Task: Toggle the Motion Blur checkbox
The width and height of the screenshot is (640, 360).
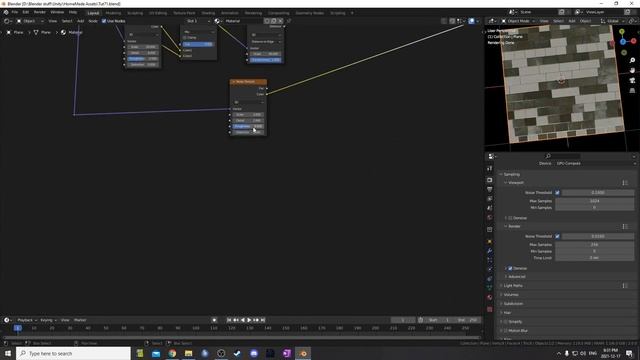Action: [x=506, y=331]
